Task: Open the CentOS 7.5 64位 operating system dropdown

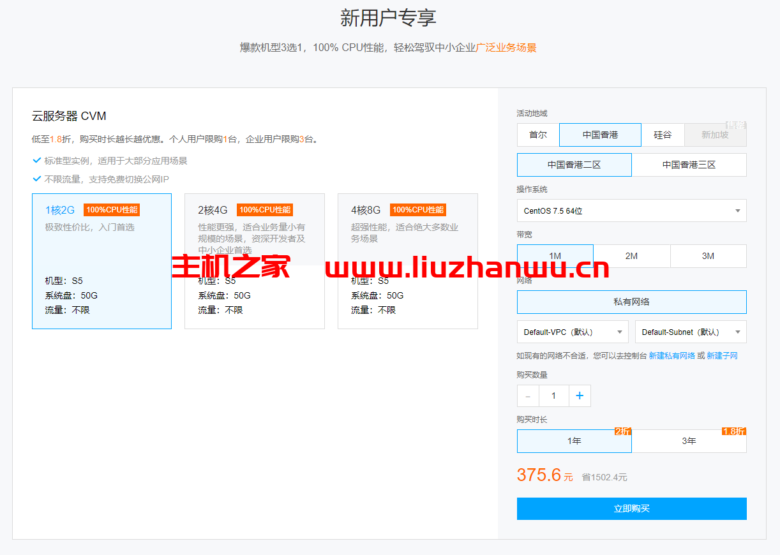Action: 632,211
